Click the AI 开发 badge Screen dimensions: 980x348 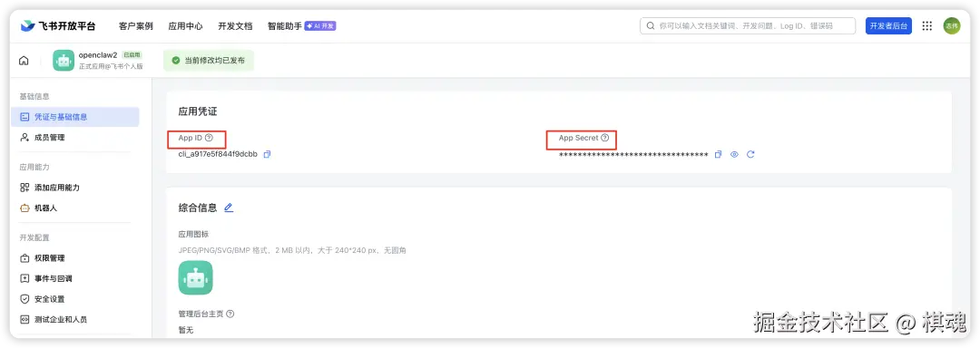pyautogui.click(x=320, y=26)
